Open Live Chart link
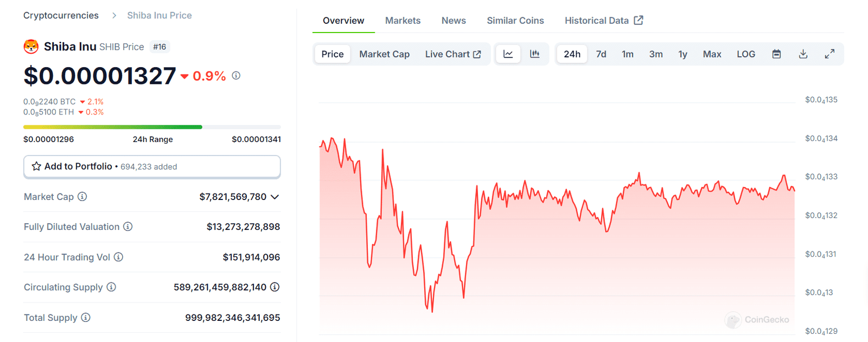Image resolution: width=868 pixels, height=342 pixels. [x=453, y=54]
